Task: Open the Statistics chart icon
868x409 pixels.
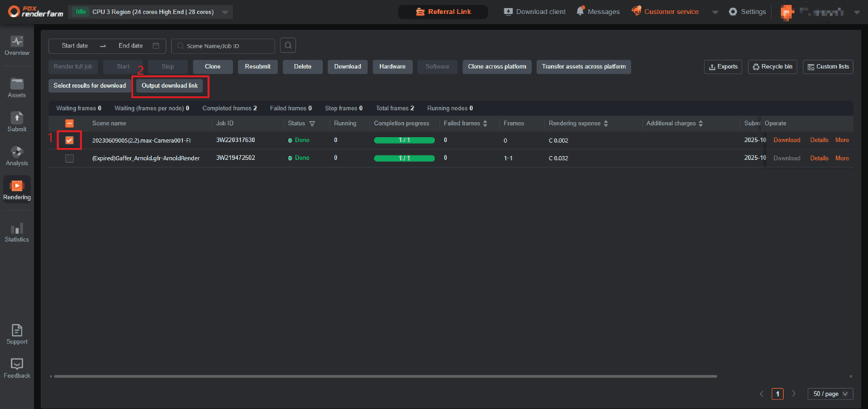Action: (16, 228)
